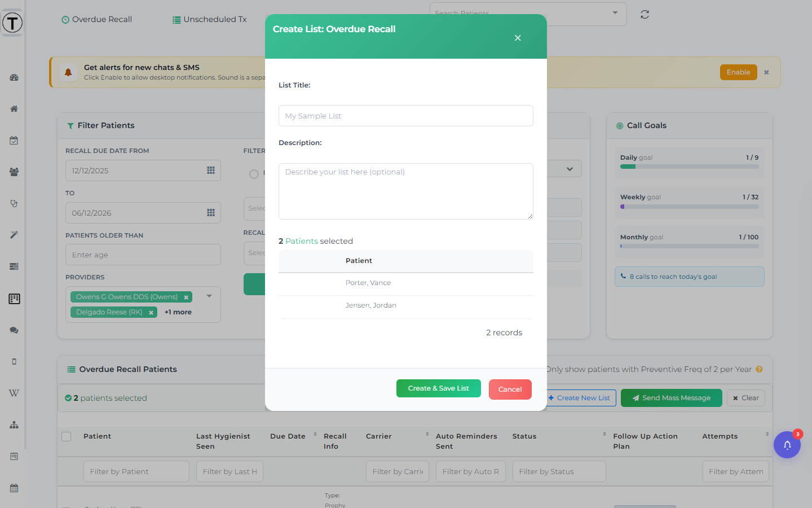Screen dimensions: 812x508
Task: Click the Weekly goal progress bar
Action: 690,207
